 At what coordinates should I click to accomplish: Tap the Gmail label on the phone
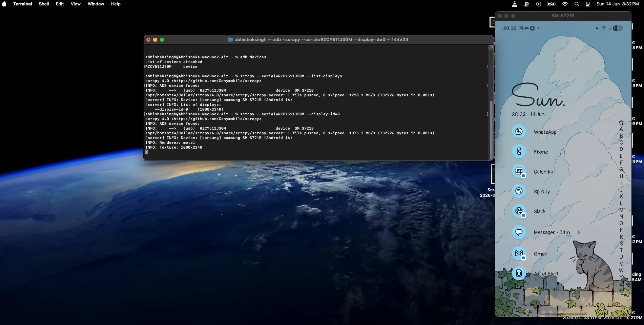point(540,254)
